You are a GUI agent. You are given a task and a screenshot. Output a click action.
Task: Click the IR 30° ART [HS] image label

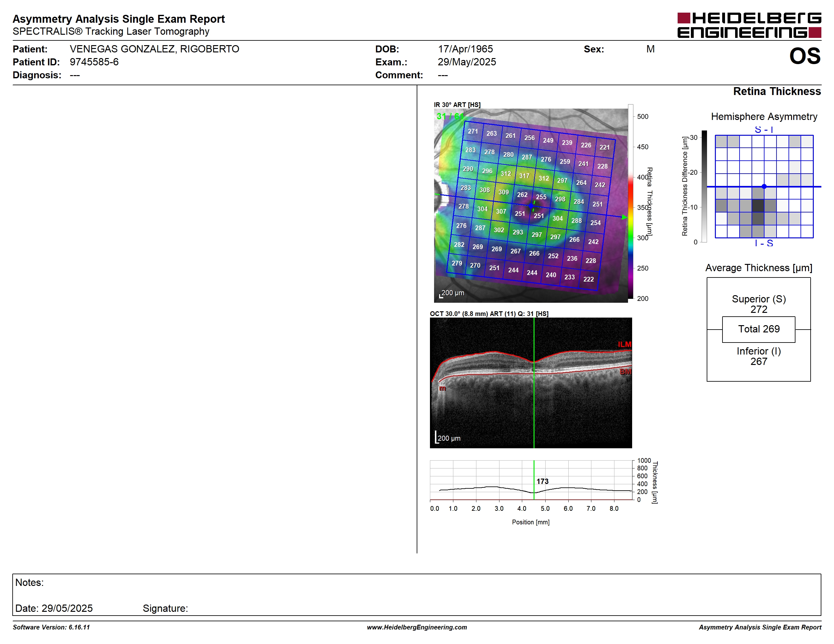coord(457,104)
